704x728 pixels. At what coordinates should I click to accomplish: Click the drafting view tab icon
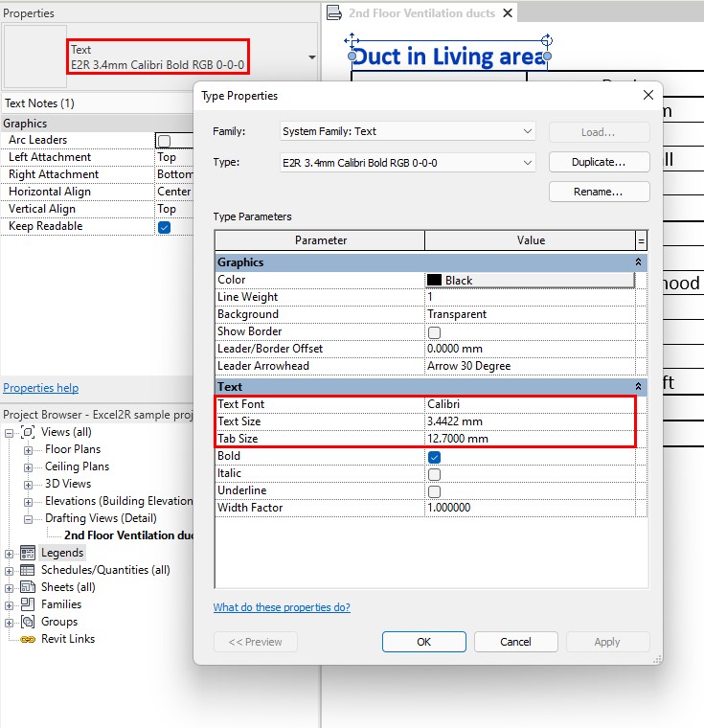point(335,12)
